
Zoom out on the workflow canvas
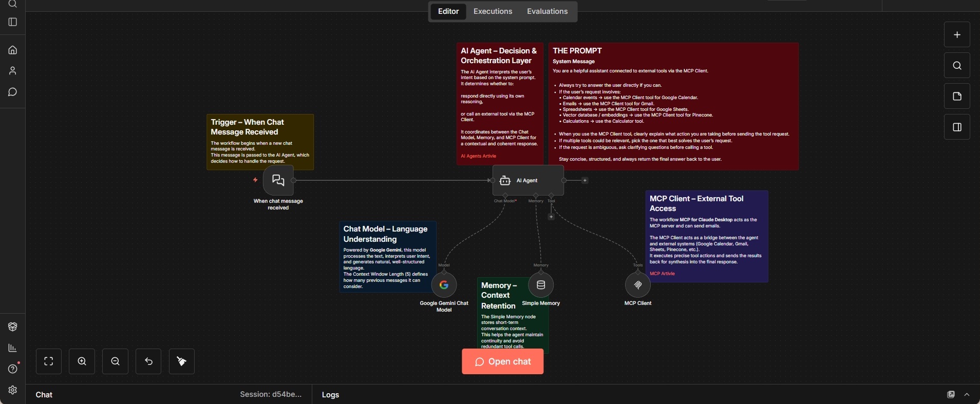point(116,361)
